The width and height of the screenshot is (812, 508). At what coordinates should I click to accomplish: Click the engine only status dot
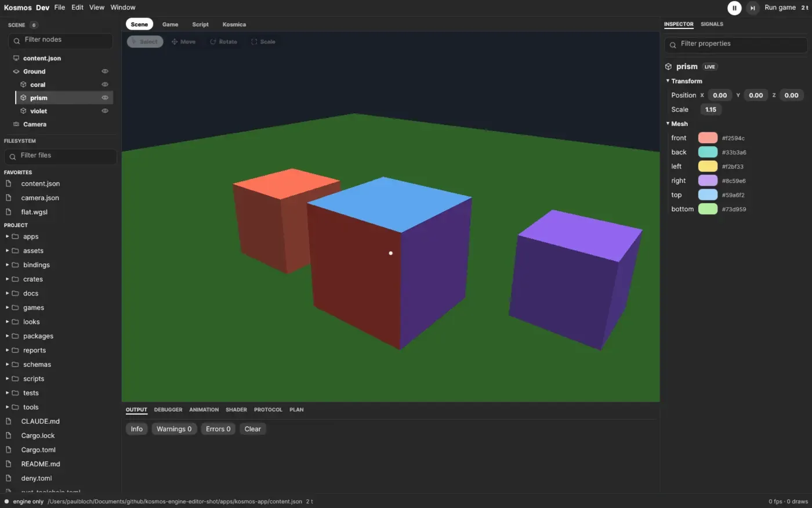pos(7,502)
